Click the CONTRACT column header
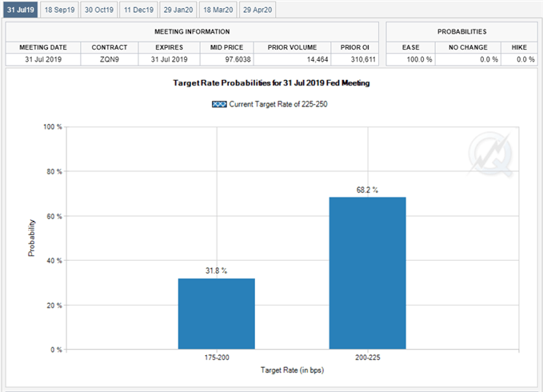 point(110,47)
